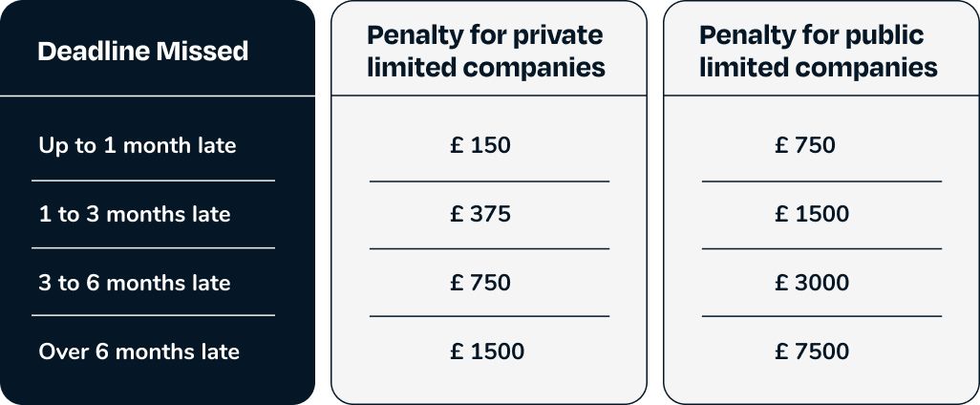
Task: Select the Penalty for public limited companies heading
Action: pos(818,52)
